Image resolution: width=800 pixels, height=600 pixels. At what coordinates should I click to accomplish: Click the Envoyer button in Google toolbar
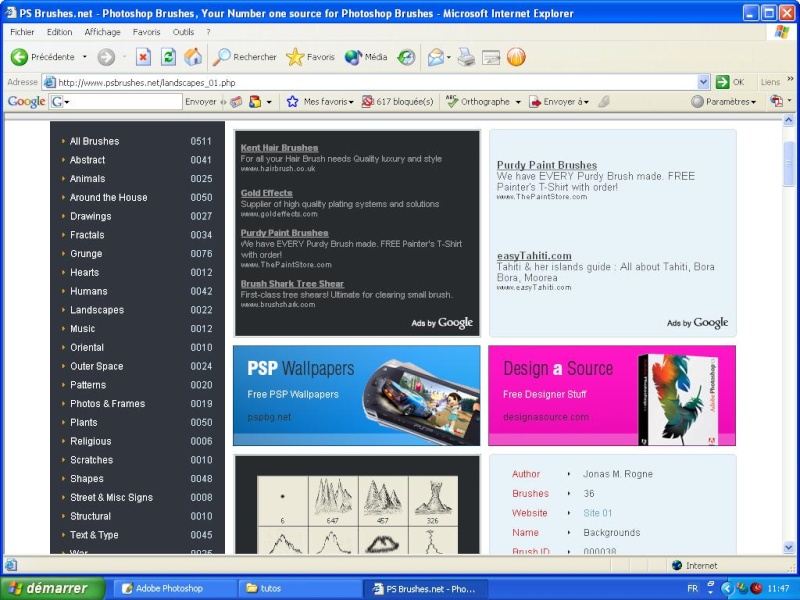click(201, 102)
